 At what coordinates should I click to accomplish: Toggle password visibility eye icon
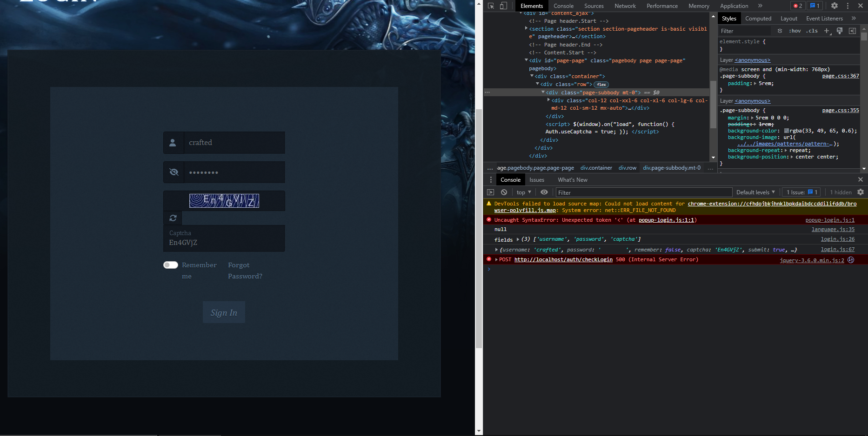click(174, 172)
